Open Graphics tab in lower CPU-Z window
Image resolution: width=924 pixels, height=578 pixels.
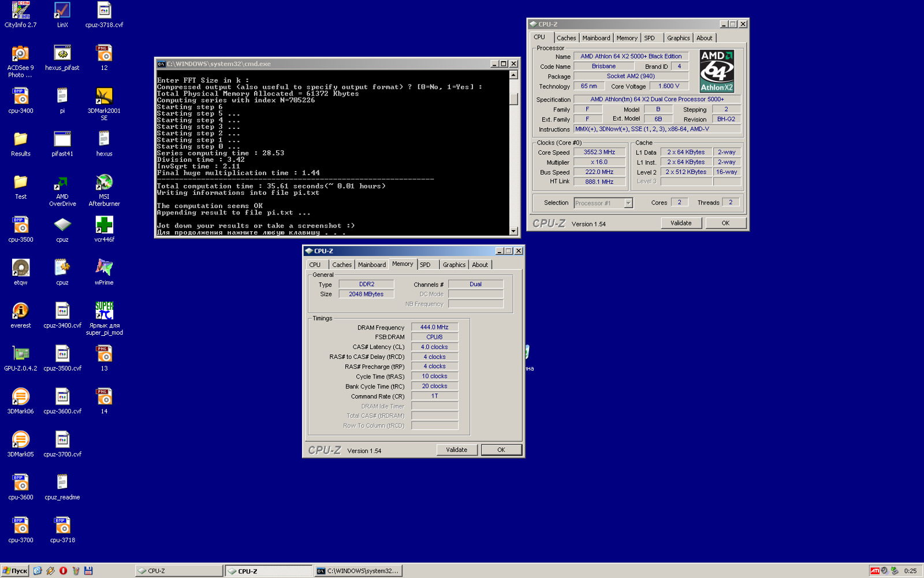[454, 265]
